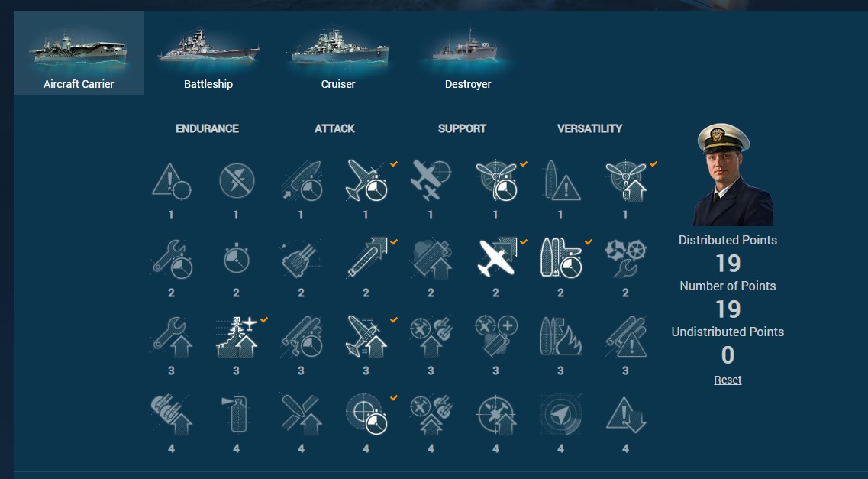Deselect the checked highlighted plane upgrade skill
This screenshot has width=868, height=479.
coord(496,258)
